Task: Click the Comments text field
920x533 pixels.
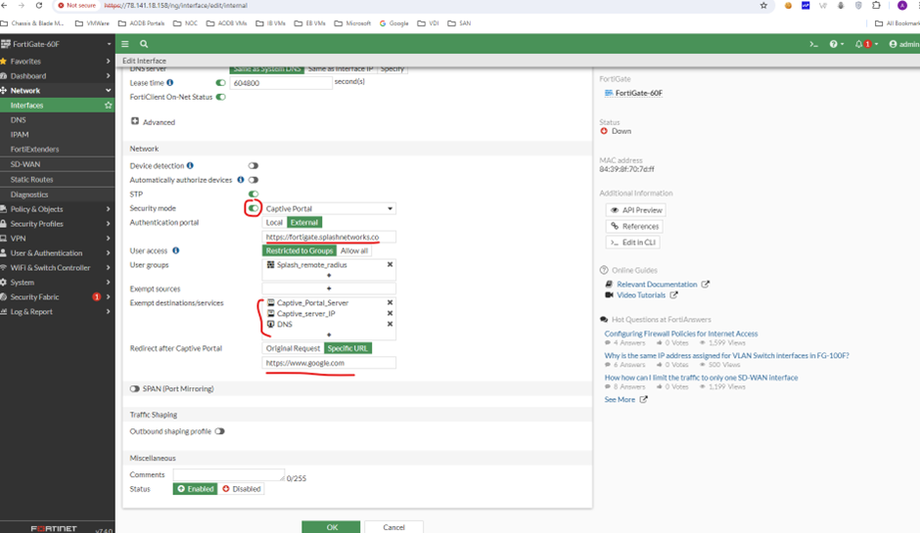Action: pos(229,475)
